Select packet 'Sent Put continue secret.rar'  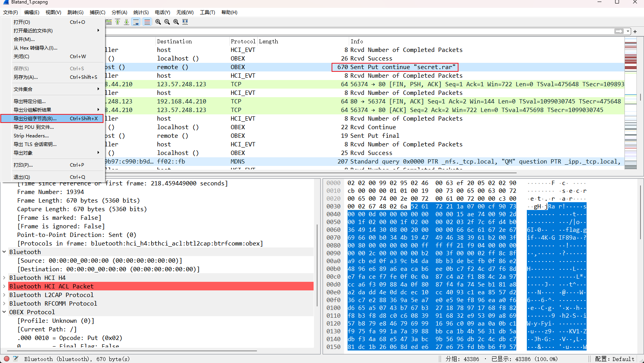tap(365, 67)
